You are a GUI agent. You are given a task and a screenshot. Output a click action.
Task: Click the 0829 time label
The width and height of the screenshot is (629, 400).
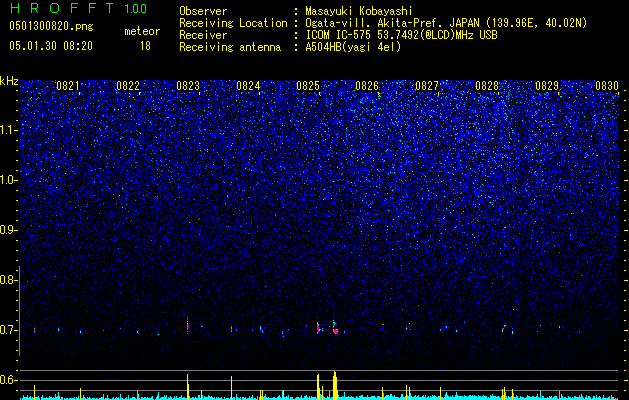pyautogui.click(x=547, y=86)
